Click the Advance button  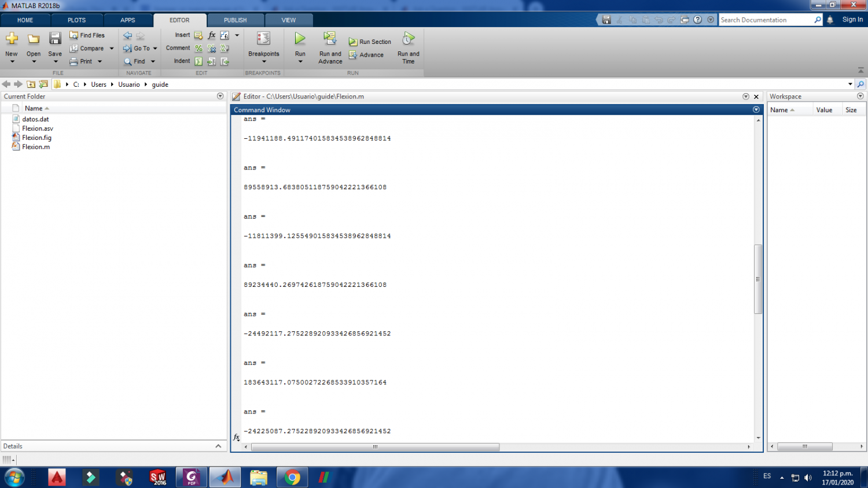[x=366, y=55]
